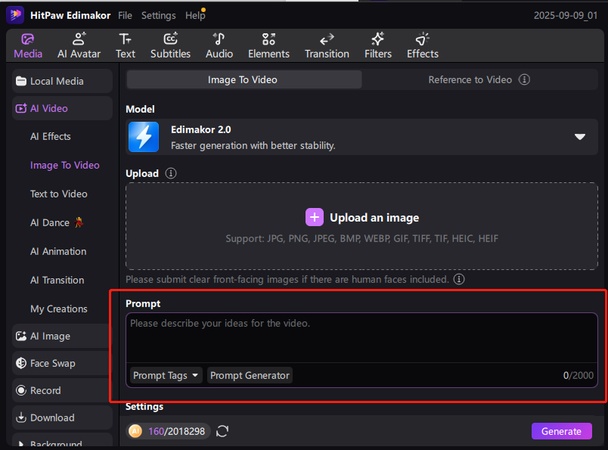Click the HitPaw Edimakor logo icon
This screenshot has height=450, width=608.
(16, 15)
